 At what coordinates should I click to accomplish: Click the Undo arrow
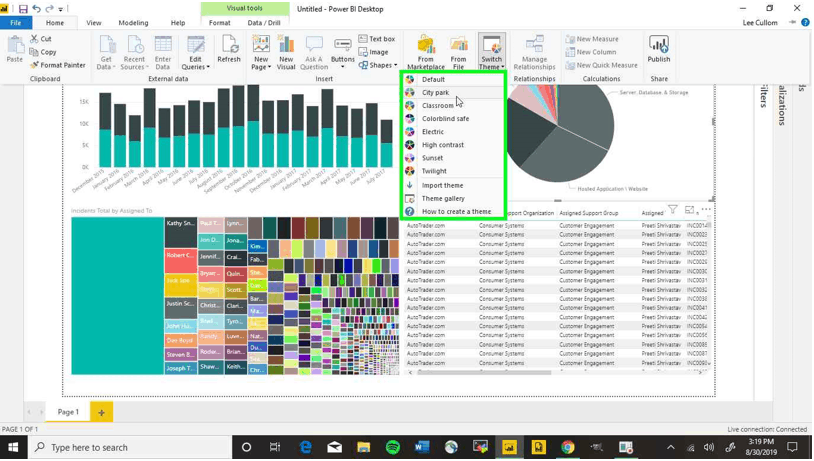click(36, 9)
